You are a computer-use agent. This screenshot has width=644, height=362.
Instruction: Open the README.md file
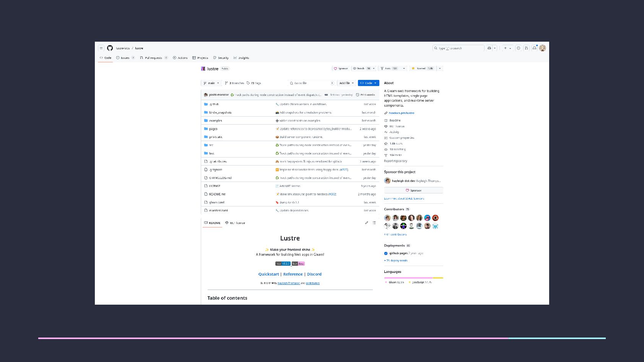217,194
